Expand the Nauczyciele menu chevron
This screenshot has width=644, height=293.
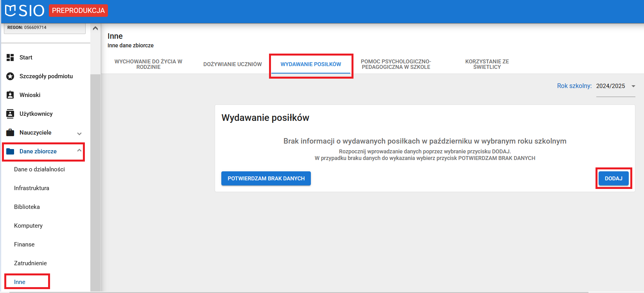click(79, 133)
